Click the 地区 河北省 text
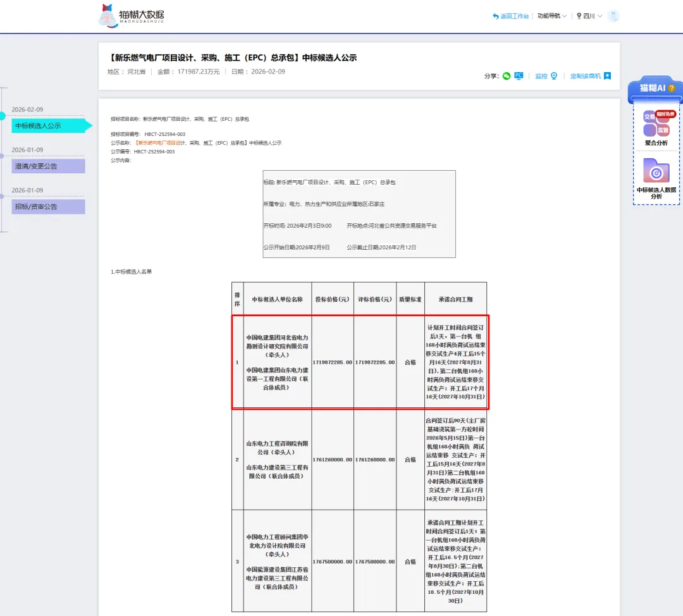Viewport: 683px width, 616px height. (x=126, y=71)
